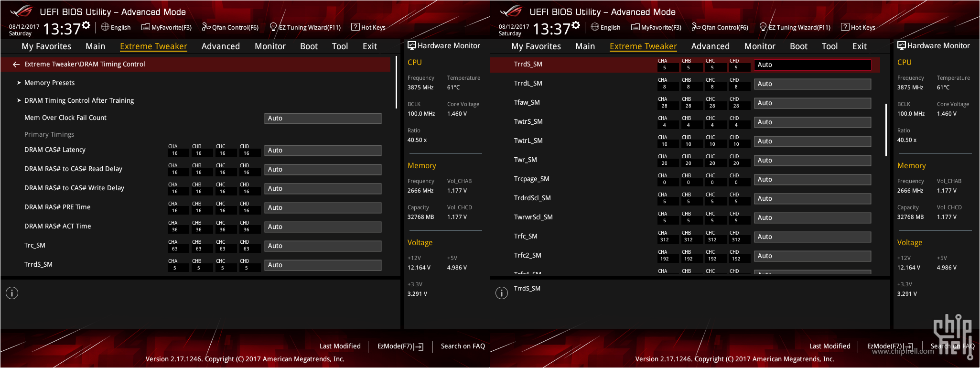This screenshot has width=980, height=368.
Task: Open My Favorites tab in left window
Action: (46, 46)
